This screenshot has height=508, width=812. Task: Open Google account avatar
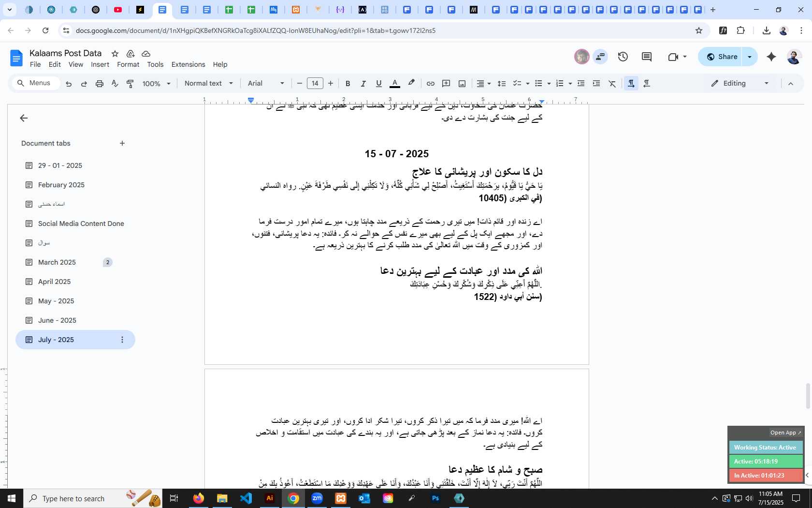[x=794, y=57]
